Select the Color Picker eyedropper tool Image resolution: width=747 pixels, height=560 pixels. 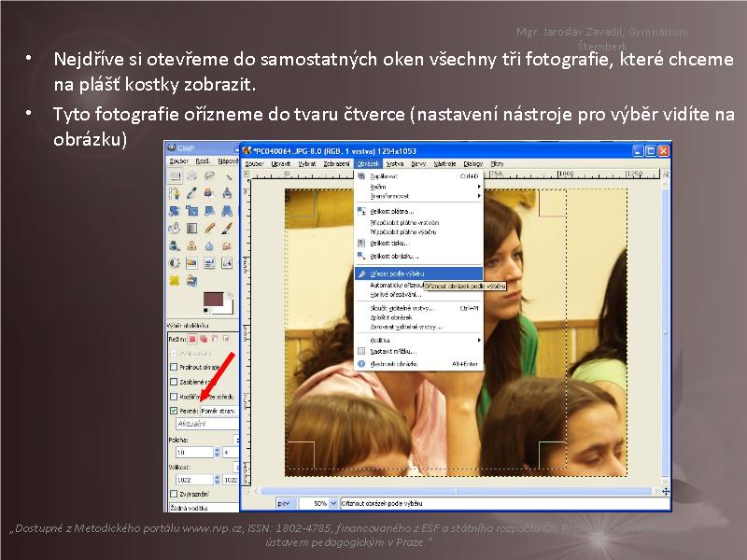192,193
